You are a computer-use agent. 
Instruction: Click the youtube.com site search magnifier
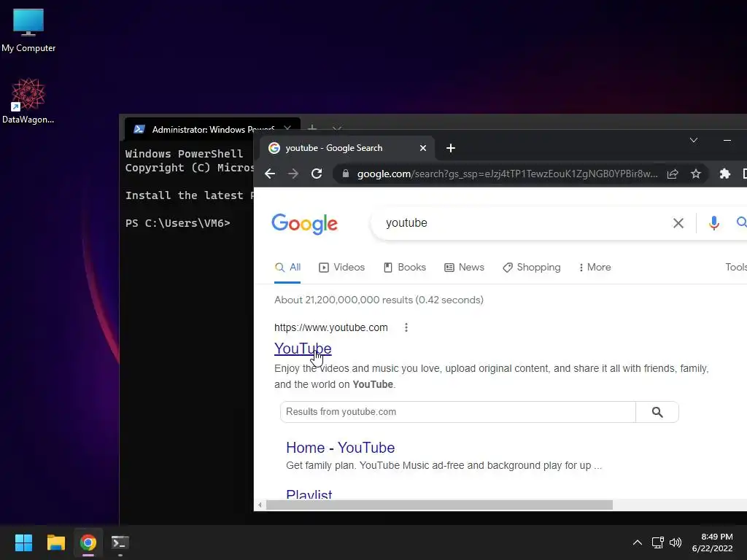[657, 412]
